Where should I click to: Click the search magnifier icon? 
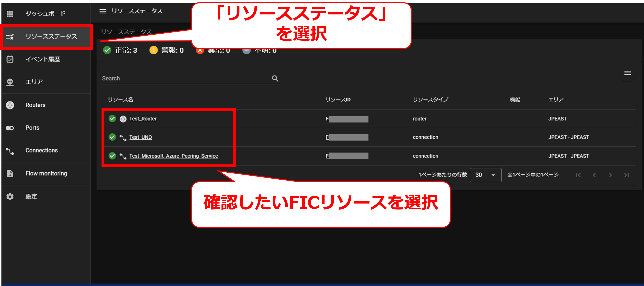coord(275,78)
